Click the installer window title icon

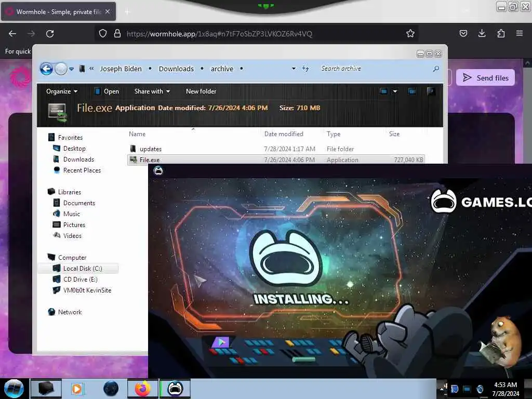(x=158, y=170)
